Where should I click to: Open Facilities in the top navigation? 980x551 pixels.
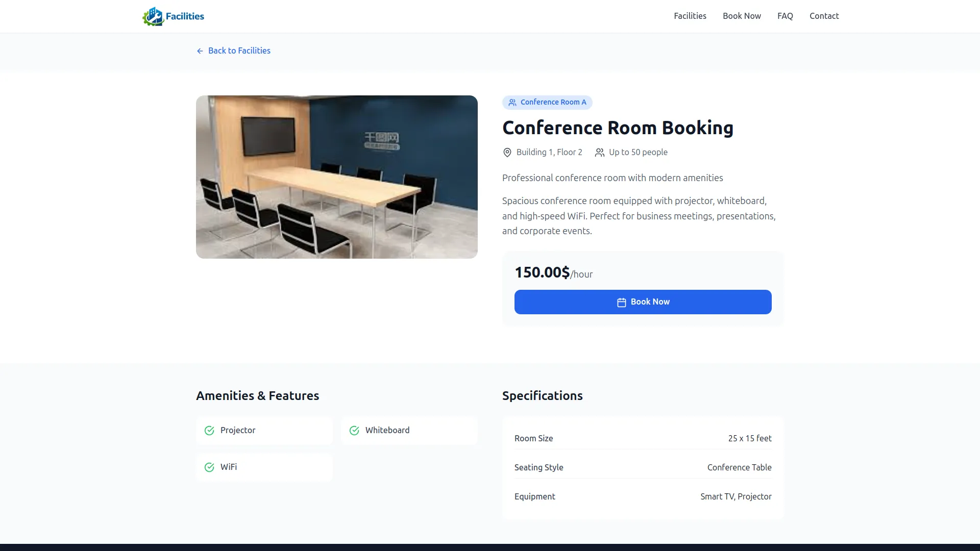(x=690, y=16)
